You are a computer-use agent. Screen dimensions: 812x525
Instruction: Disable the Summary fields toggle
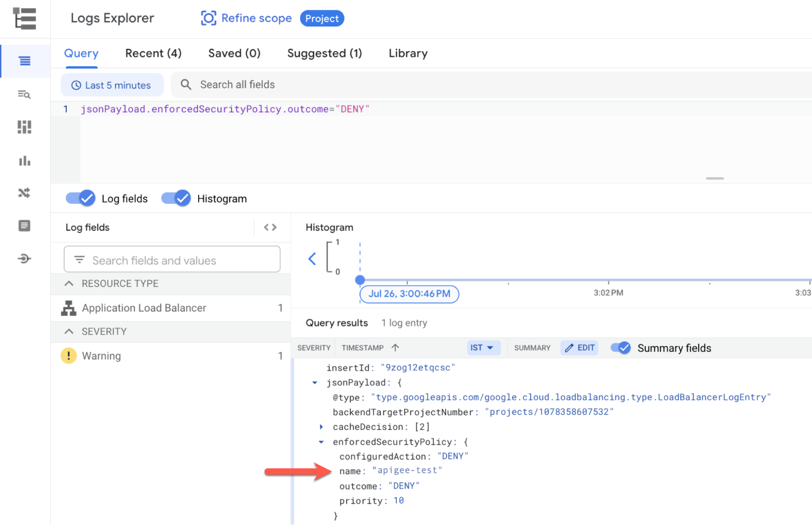coord(620,348)
